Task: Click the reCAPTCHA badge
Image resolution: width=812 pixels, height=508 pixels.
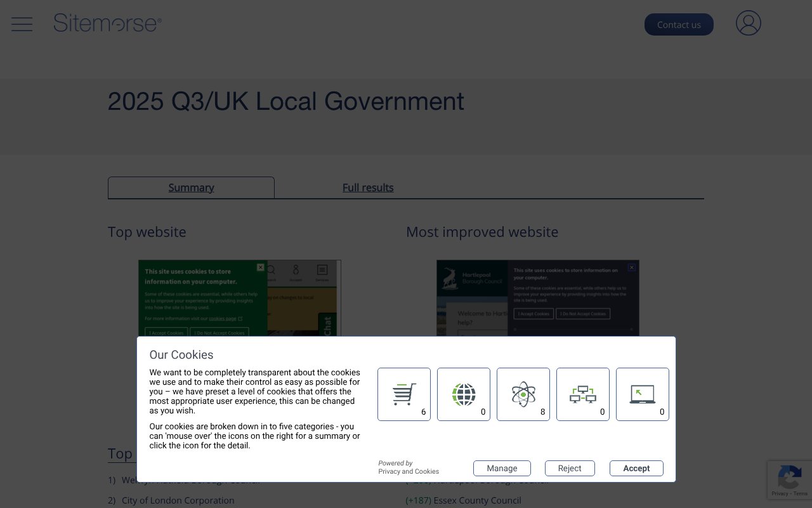Action: pyautogui.click(x=789, y=480)
